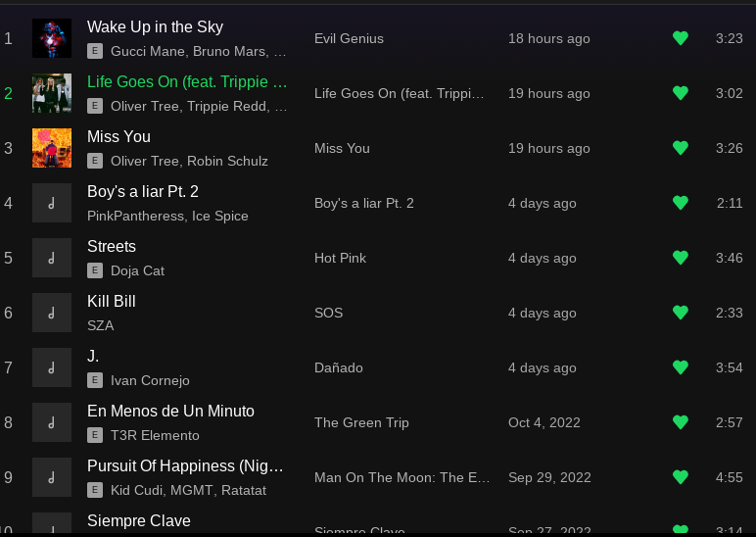756x537 pixels.
Task: Remove Miss You from liked songs
Action: [681, 148]
